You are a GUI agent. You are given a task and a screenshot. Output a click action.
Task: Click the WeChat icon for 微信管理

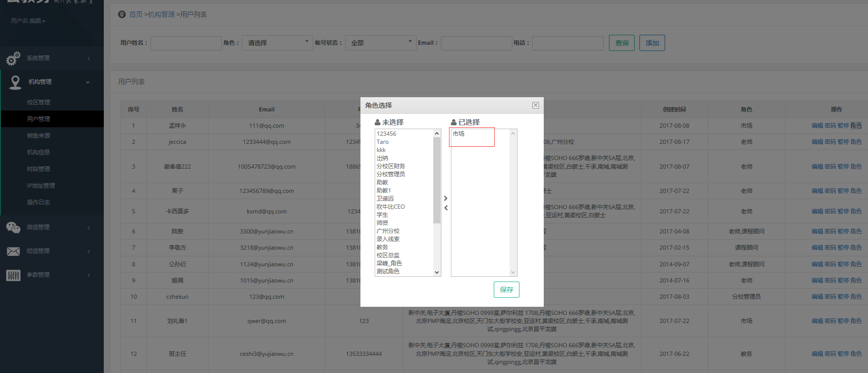coord(13,227)
